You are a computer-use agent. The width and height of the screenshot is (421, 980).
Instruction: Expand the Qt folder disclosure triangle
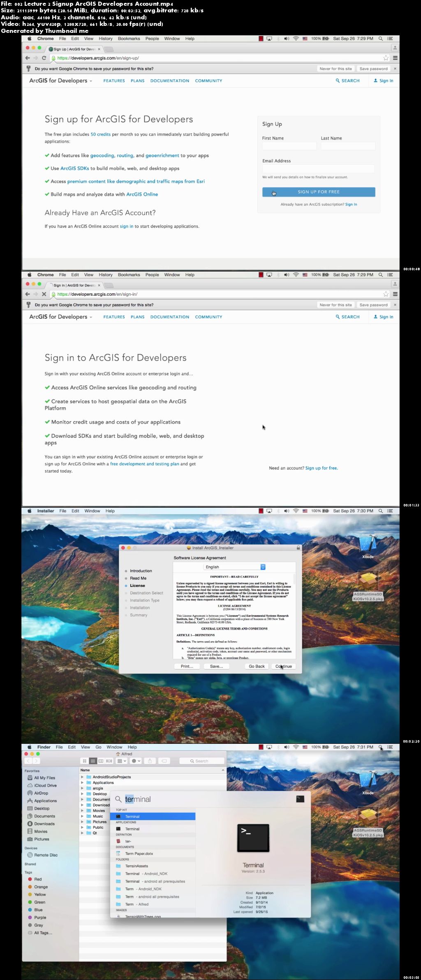pos(82,833)
